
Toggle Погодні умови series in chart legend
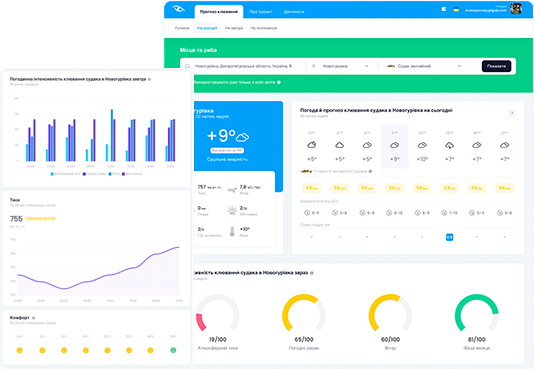coord(95,174)
